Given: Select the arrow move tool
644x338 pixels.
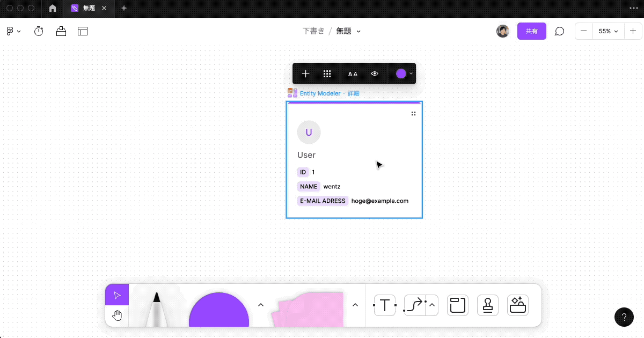Looking at the screenshot, I should pyautogui.click(x=117, y=295).
